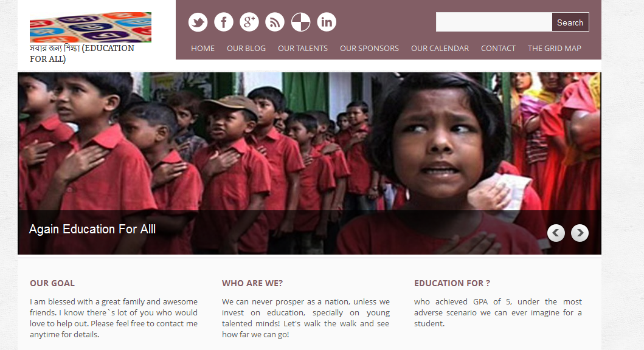The width and height of the screenshot is (644, 350).
Task: Navigate to OUR TALENTS page
Action: click(303, 49)
